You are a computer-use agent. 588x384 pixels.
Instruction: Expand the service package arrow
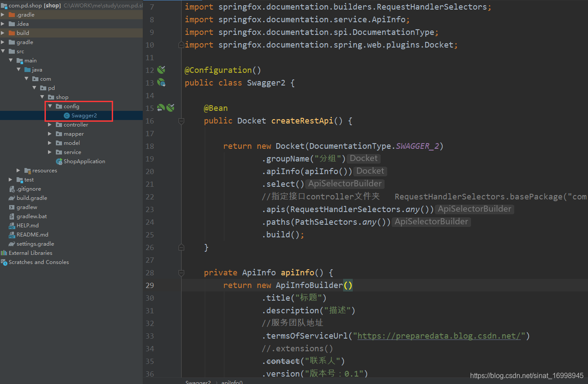coord(50,152)
